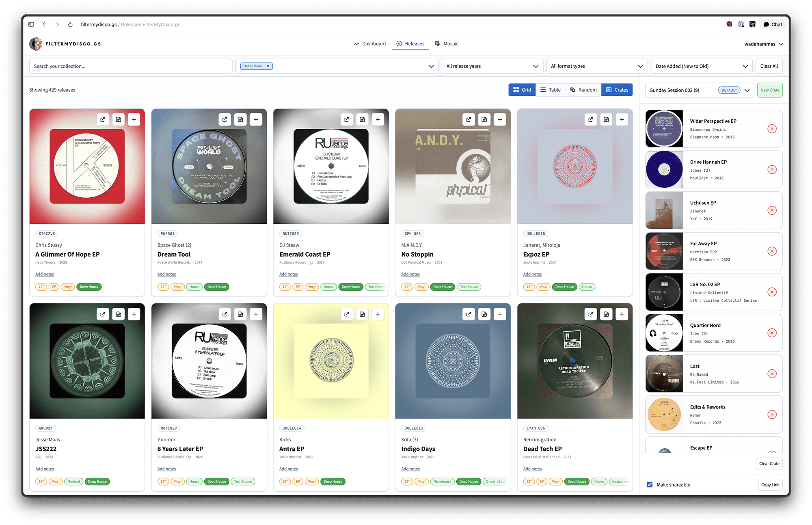The height and width of the screenshot is (525, 812).
Task: Select the Releases tab
Action: pyautogui.click(x=410, y=43)
